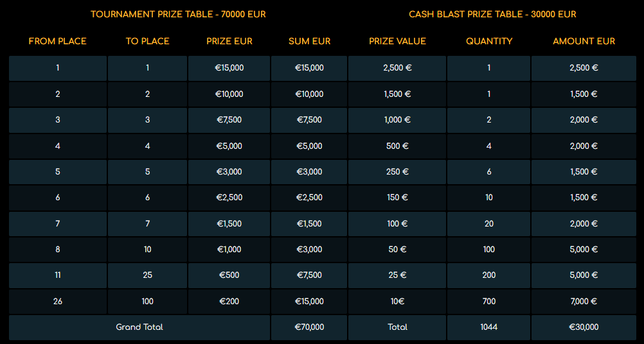
Task: Select the FROM PLACE column header
Action: click(57, 41)
